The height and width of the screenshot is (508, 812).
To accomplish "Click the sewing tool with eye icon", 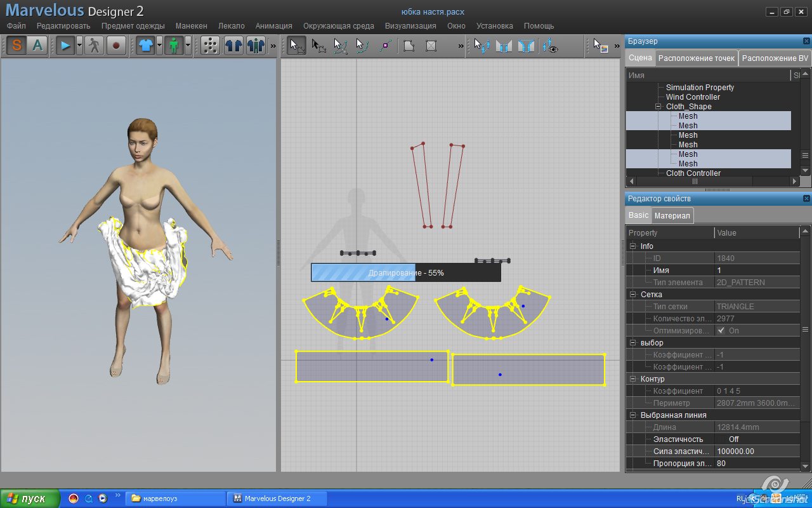I will click(x=550, y=46).
